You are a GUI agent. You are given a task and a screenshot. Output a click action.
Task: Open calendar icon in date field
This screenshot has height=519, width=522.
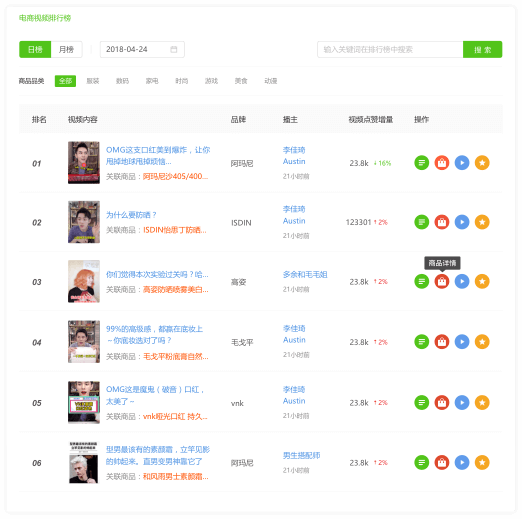(x=173, y=49)
